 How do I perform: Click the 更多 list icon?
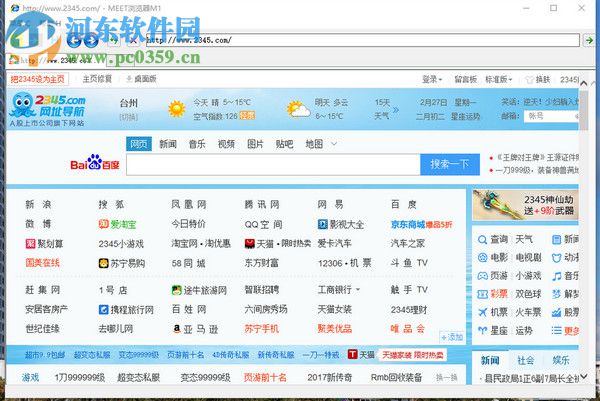(556, 330)
